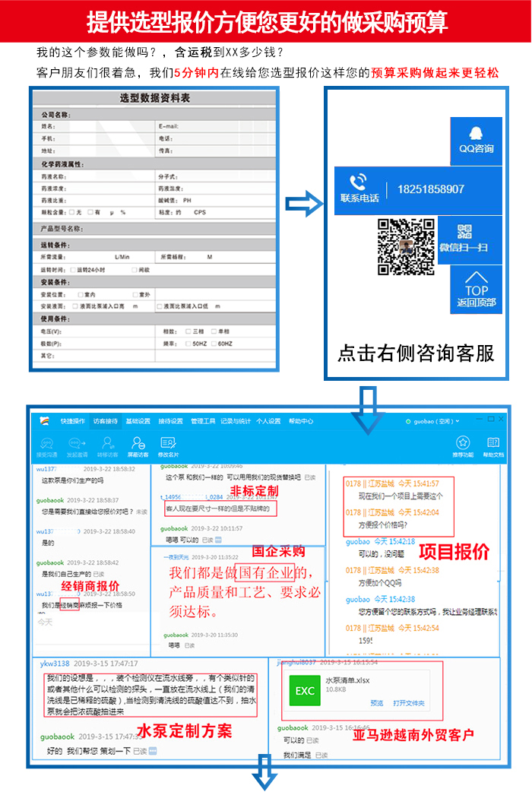Open the 帮助中心 menu
532x792 pixels.
301,421
